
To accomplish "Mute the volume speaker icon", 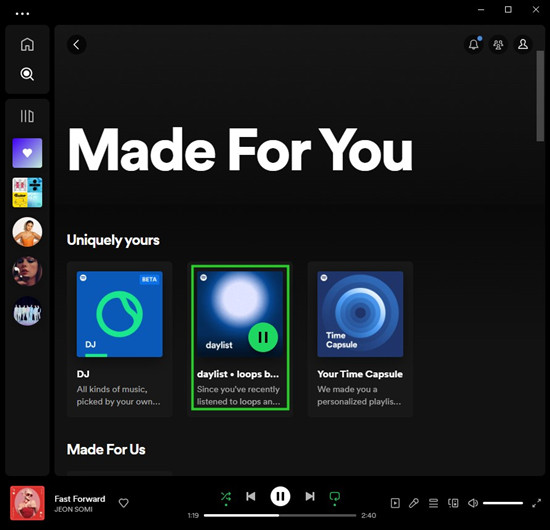I will 473,503.
